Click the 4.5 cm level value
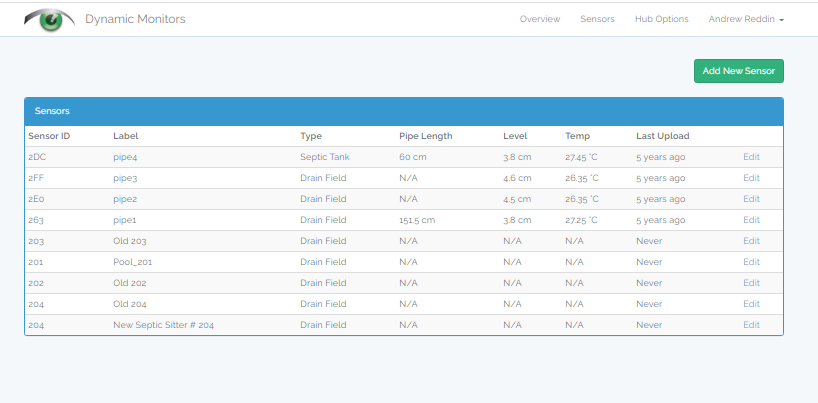 [518, 199]
